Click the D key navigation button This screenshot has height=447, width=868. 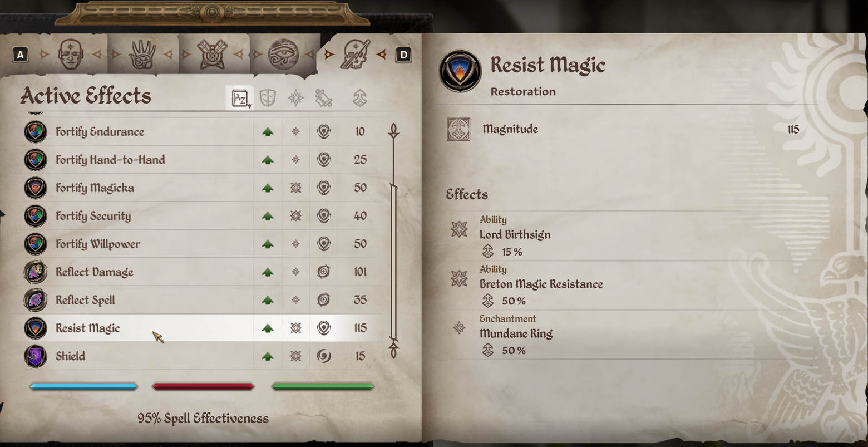[403, 55]
